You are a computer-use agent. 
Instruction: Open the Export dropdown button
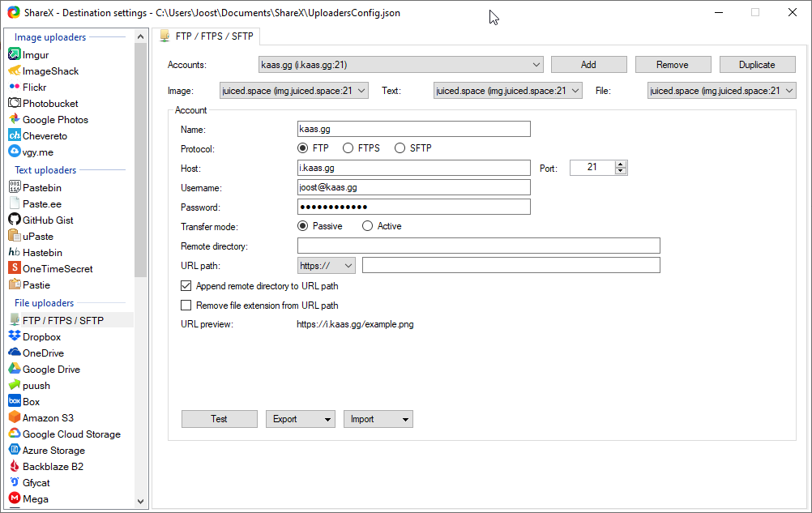tap(300, 419)
